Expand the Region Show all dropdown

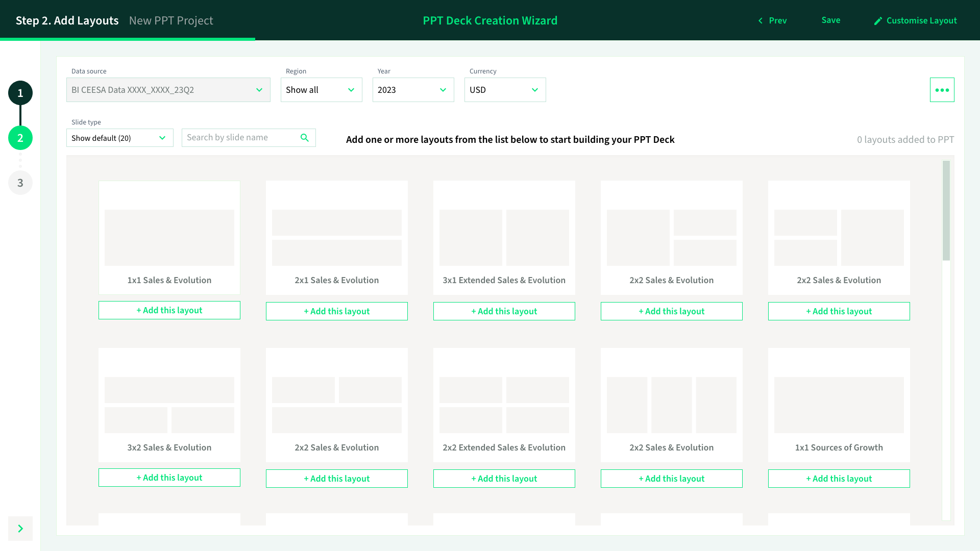coord(321,90)
